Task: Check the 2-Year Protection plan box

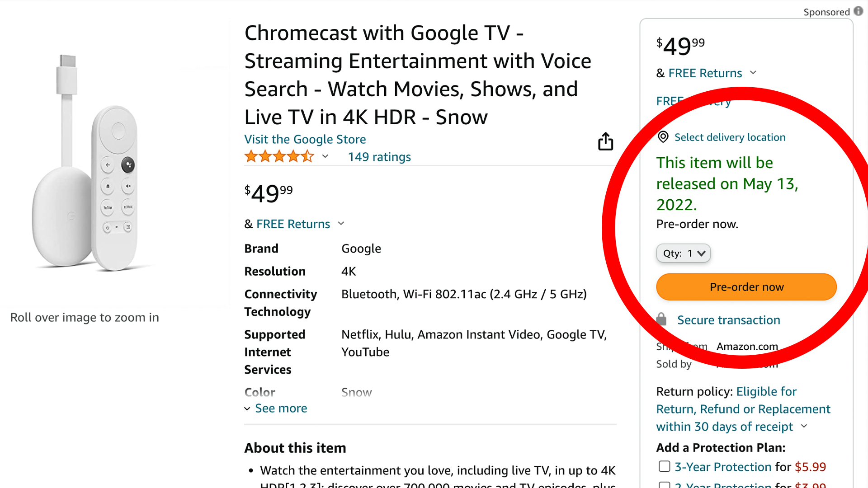Action: click(x=664, y=485)
